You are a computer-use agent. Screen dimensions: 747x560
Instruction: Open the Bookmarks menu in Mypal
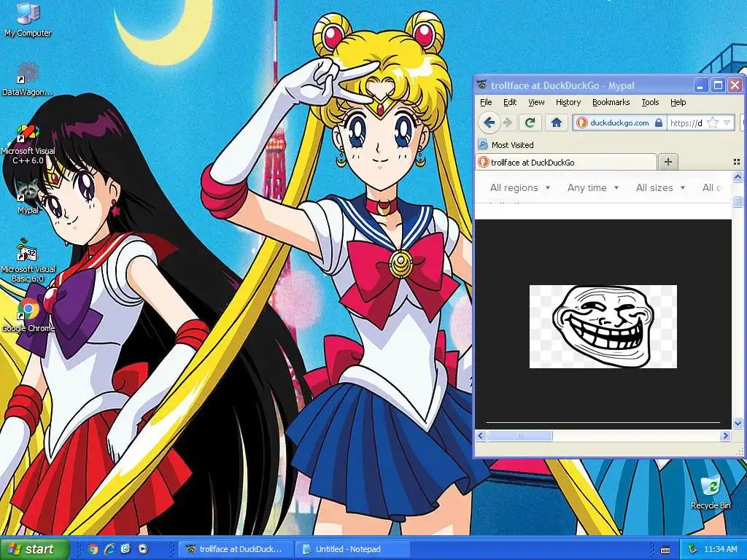point(611,102)
